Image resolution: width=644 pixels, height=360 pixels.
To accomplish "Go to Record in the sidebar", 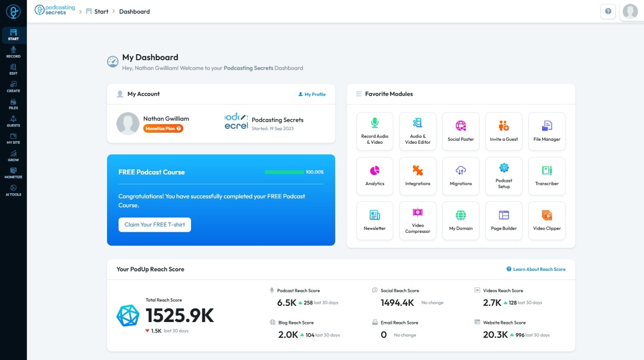I will coord(13,52).
